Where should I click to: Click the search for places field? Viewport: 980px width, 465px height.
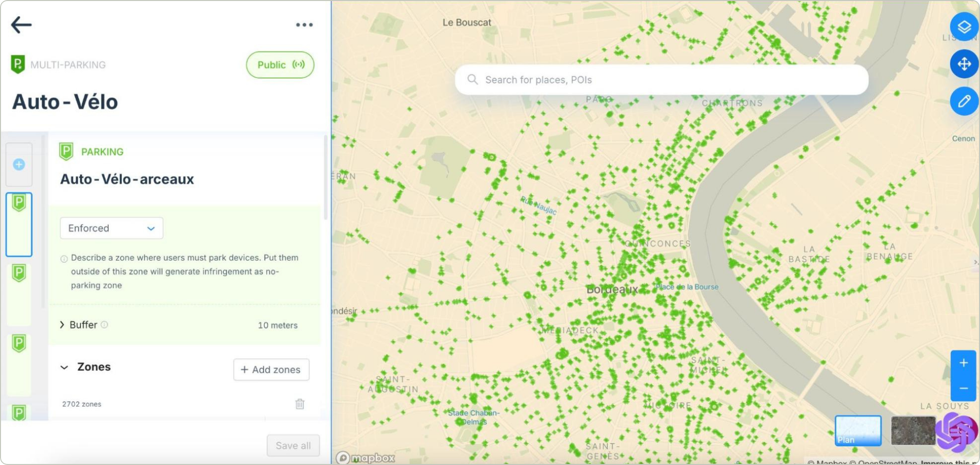(x=661, y=80)
